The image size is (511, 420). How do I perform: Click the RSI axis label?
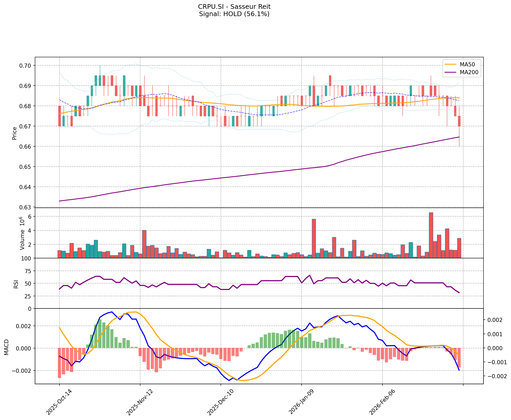16,284
